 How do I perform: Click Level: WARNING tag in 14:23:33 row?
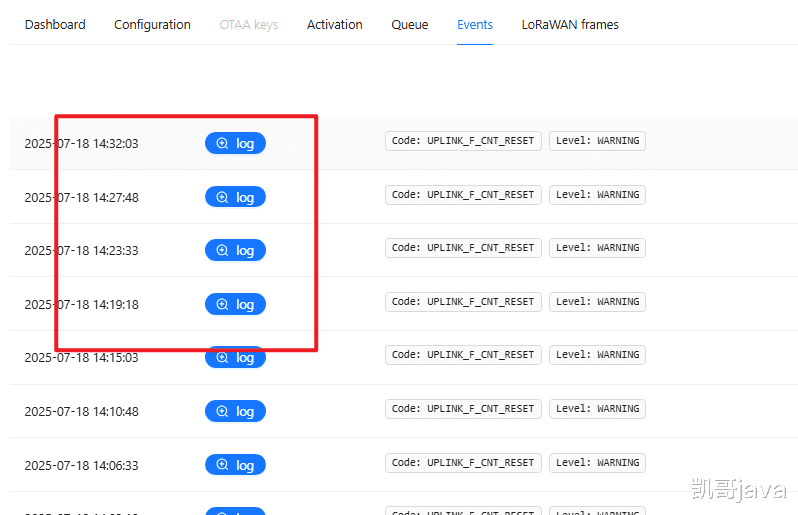(597, 248)
